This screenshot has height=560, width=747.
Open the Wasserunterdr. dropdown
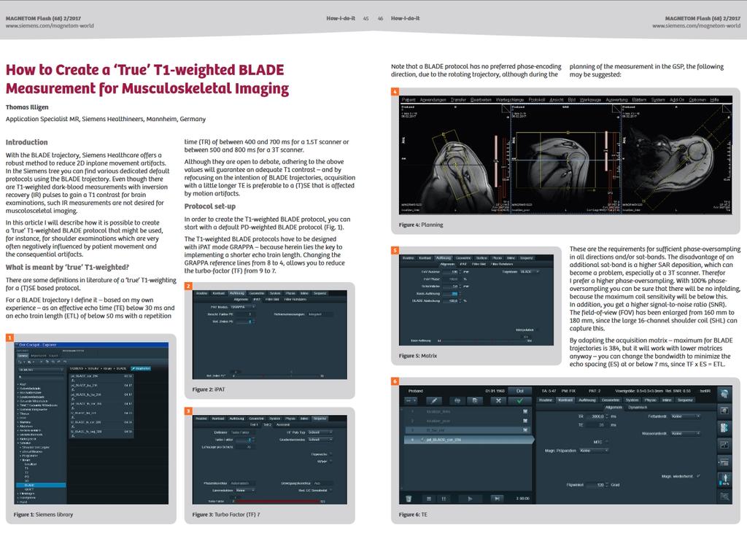click(686, 433)
